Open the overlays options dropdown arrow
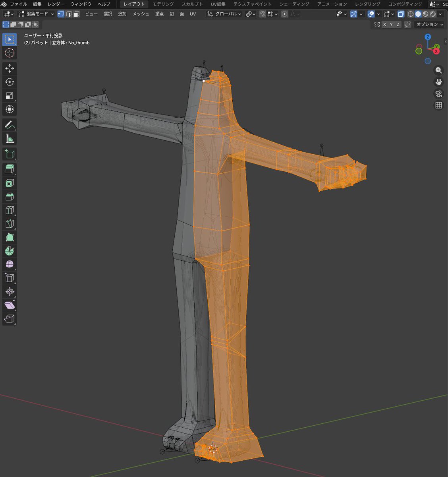The image size is (448, 477). click(x=378, y=14)
